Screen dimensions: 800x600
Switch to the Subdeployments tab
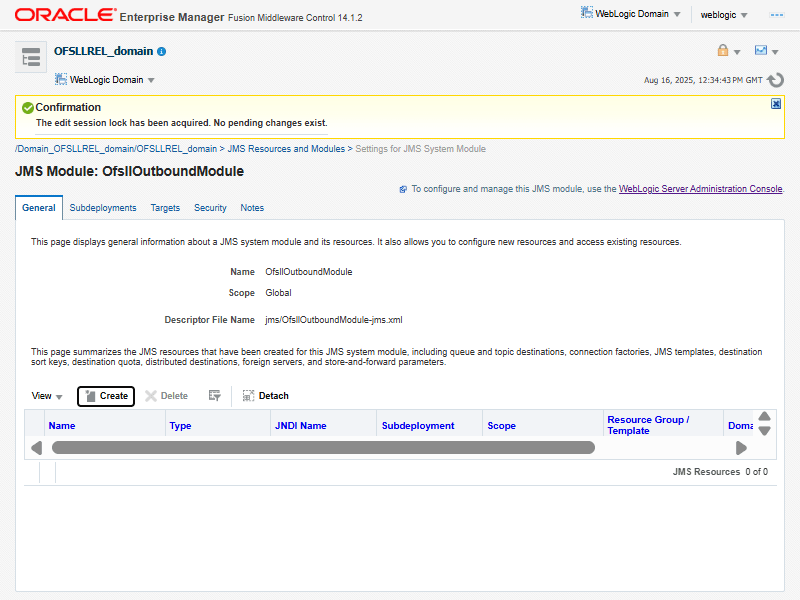point(103,208)
